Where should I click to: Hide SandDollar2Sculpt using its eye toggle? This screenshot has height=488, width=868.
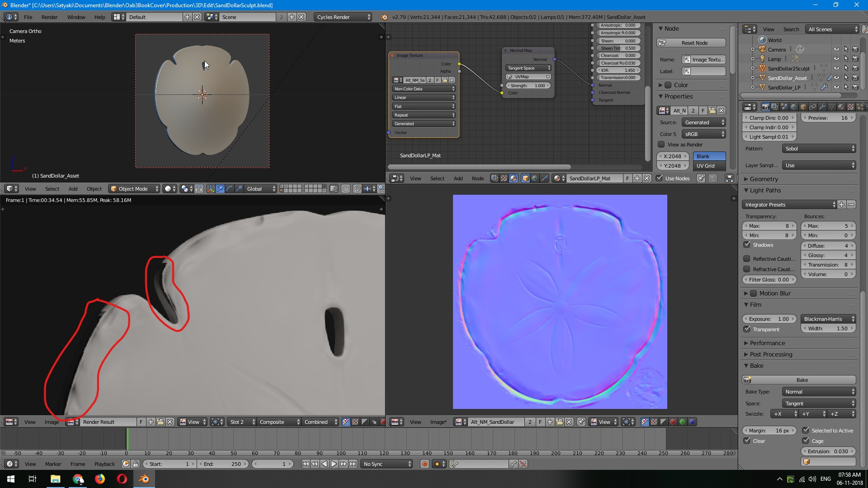[836, 68]
